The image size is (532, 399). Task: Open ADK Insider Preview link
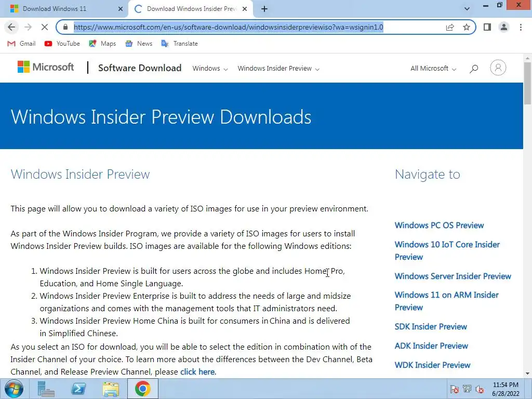(431, 345)
